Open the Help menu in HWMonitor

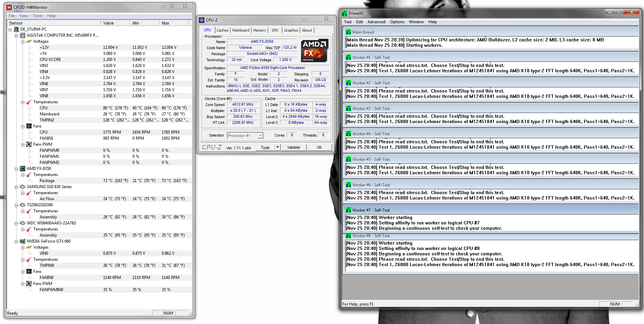pos(51,16)
